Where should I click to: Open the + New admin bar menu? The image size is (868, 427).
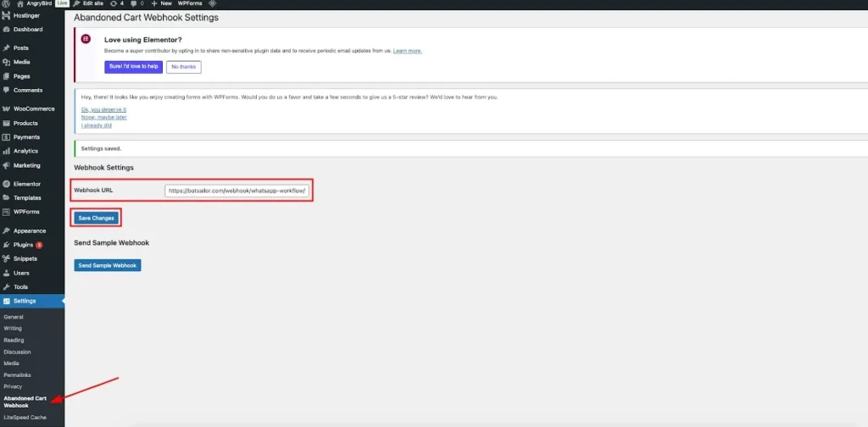click(x=162, y=3)
